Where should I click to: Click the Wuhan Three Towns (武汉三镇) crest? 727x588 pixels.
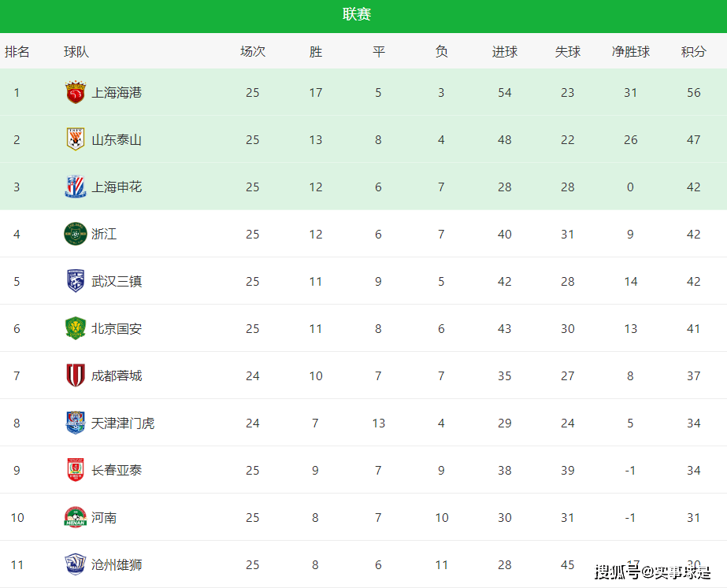click(x=75, y=281)
